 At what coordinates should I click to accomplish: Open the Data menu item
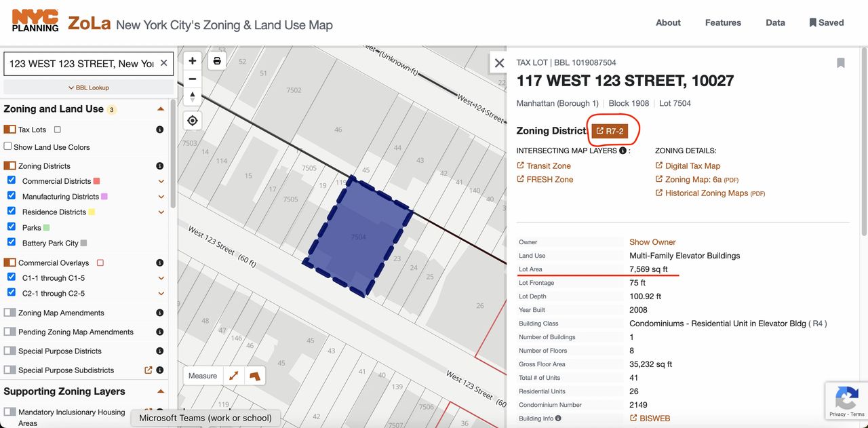[x=775, y=22]
